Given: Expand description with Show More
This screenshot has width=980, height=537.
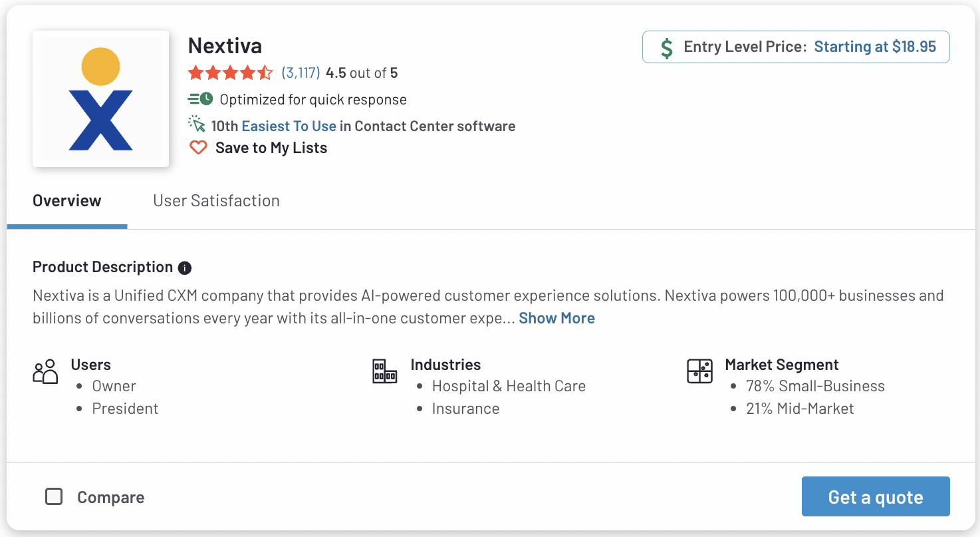Looking at the screenshot, I should [556, 318].
